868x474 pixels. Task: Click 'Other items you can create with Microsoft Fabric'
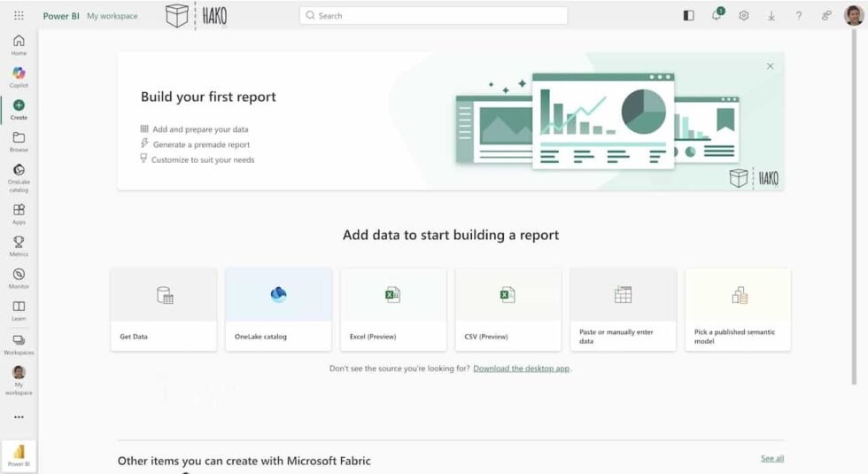coord(244,461)
